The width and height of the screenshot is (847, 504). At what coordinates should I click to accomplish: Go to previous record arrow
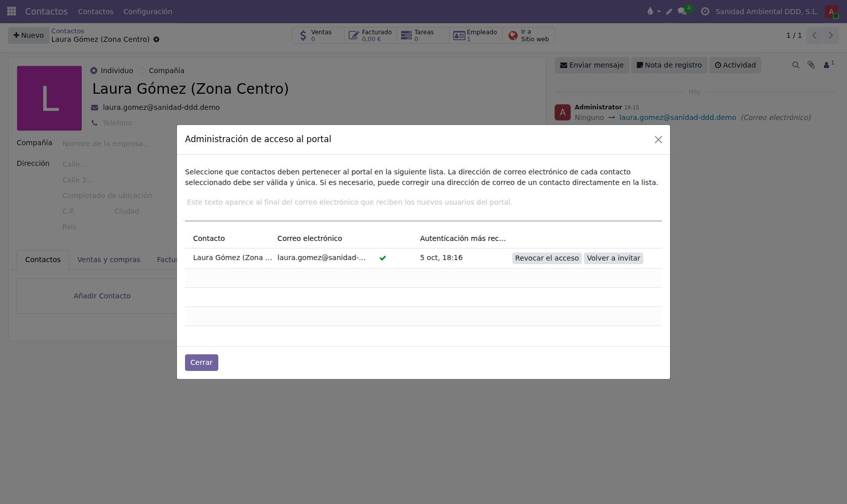[814, 35]
